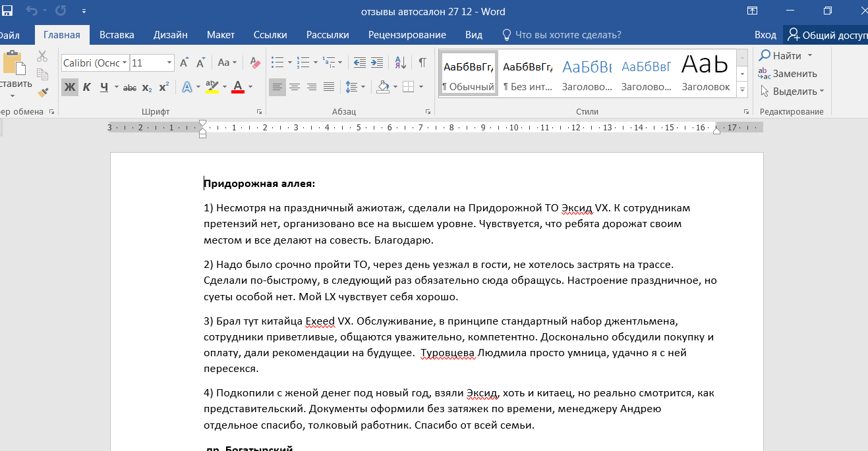This screenshot has height=451, width=868.
Task: Click the Общий доступ share button
Action: click(x=826, y=35)
